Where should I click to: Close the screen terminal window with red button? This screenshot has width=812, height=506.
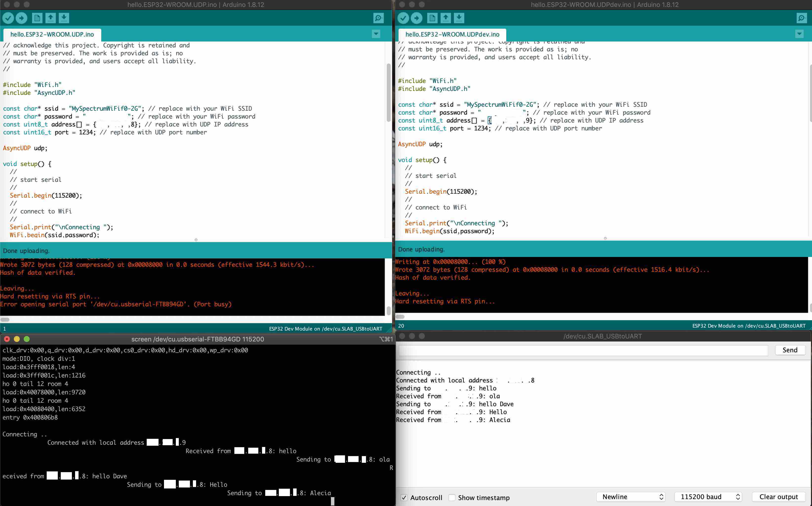pyautogui.click(x=7, y=339)
